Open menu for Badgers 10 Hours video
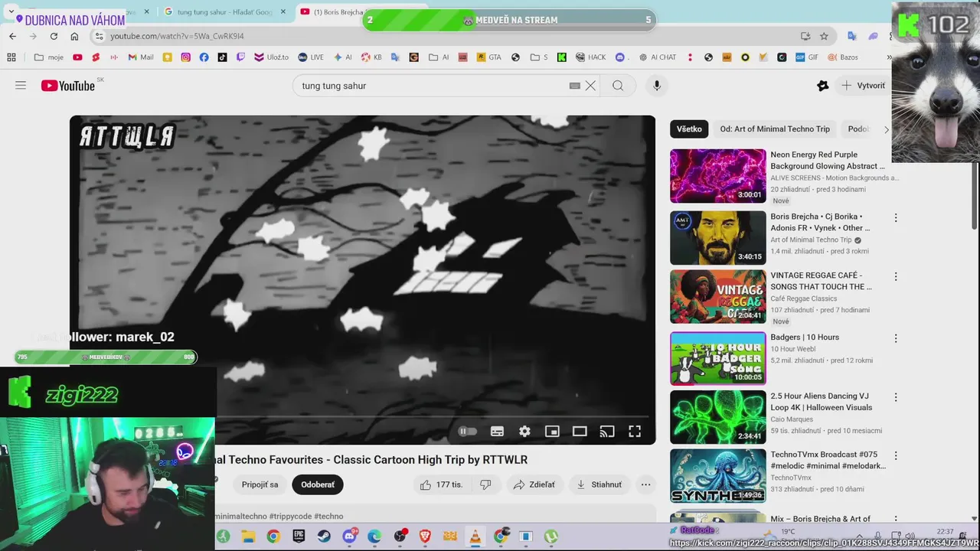 [x=895, y=338]
